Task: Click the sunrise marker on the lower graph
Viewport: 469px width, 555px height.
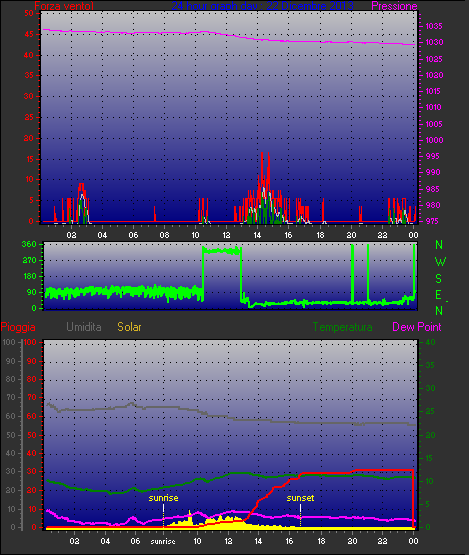Action: (x=163, y=498)
